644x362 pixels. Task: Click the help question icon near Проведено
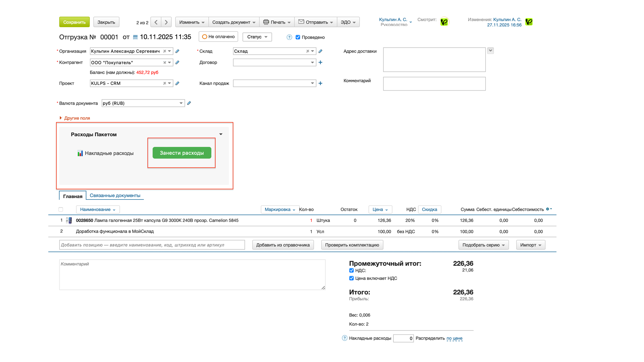pos(289,37)
